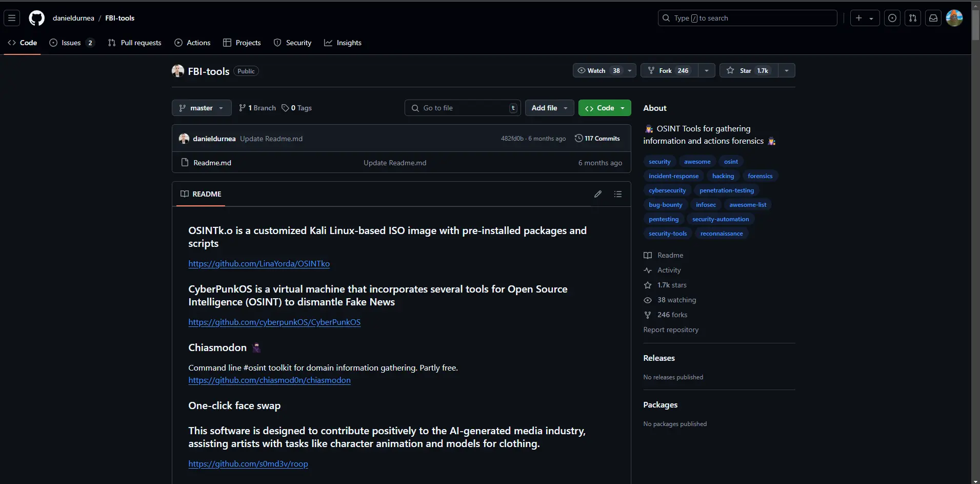This screenshot has width=980, height=484.
Task: Fork the FBI-tools repository
Action: click(669, 71)
